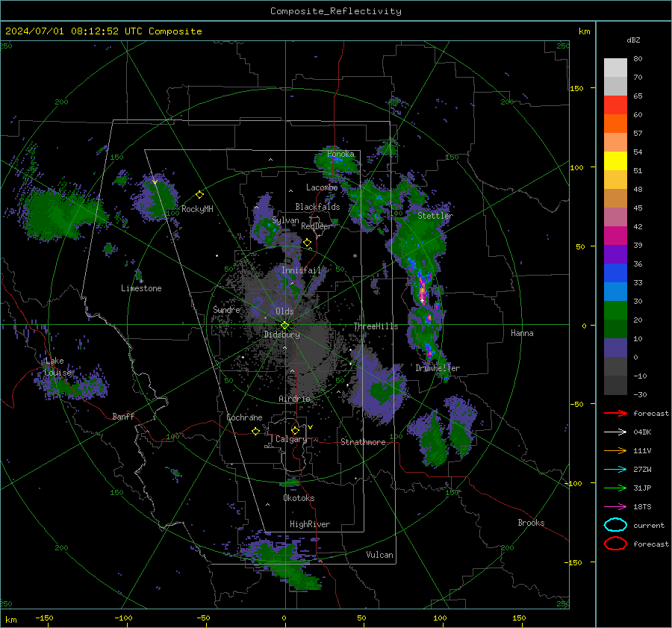The height and width of the screenshot is (628, 672).
Task: Click the Innisfail city label
Action: coord(301,270)
